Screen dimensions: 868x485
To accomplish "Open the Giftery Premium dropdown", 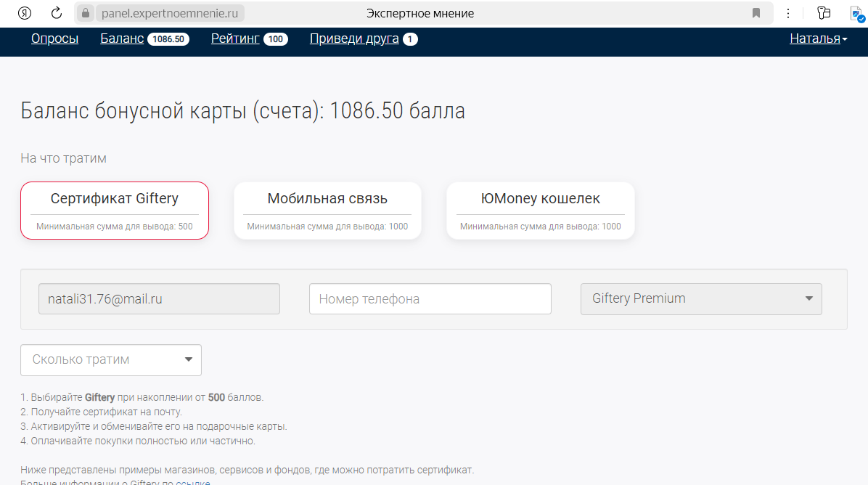I will 700,298.
